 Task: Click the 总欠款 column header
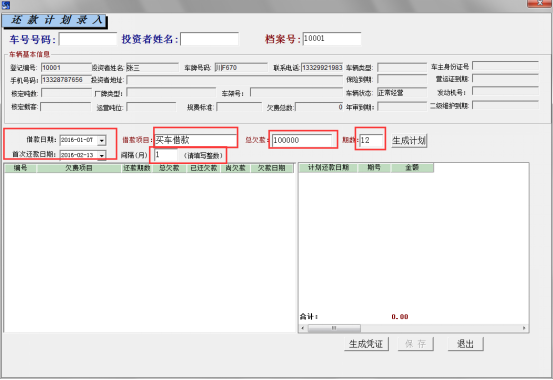pyautogui.click(x=169, y=168)
